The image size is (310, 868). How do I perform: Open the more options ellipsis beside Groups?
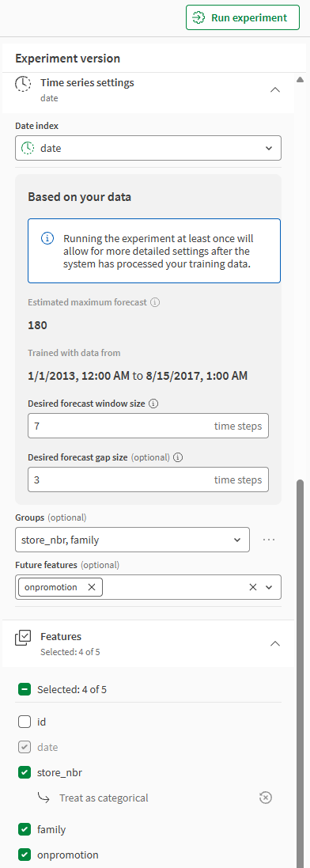click(x=269, y=540)
